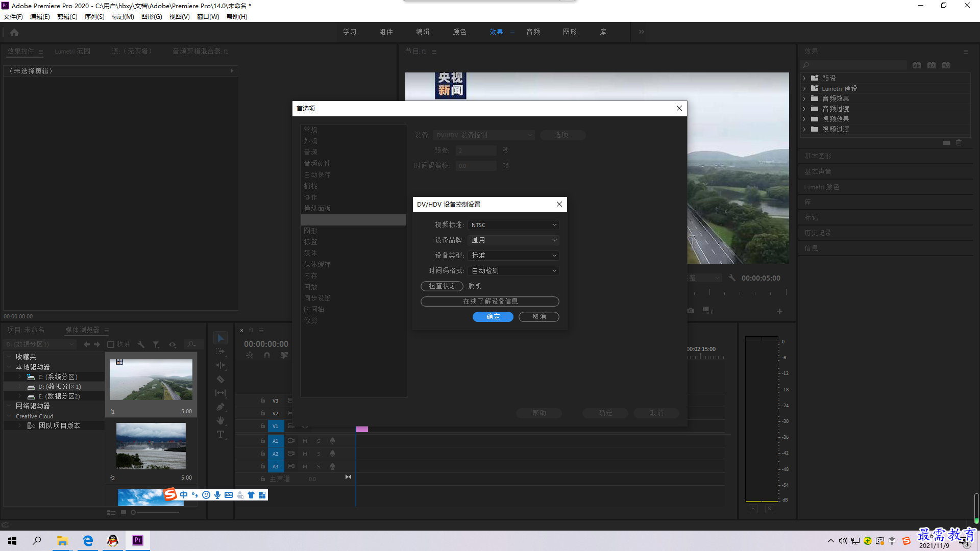
Task: Open the 文件(F) menu
Action: 13,17
